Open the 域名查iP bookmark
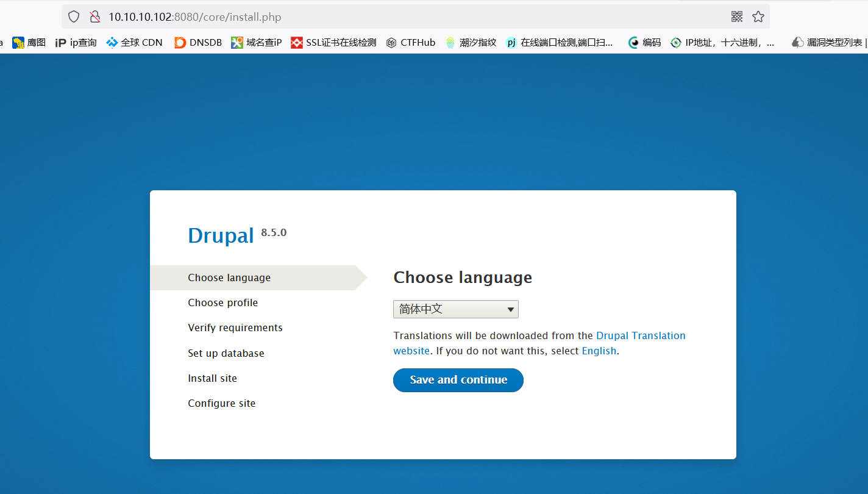Screen dimensions: 868x494 (x=256, y=42)
